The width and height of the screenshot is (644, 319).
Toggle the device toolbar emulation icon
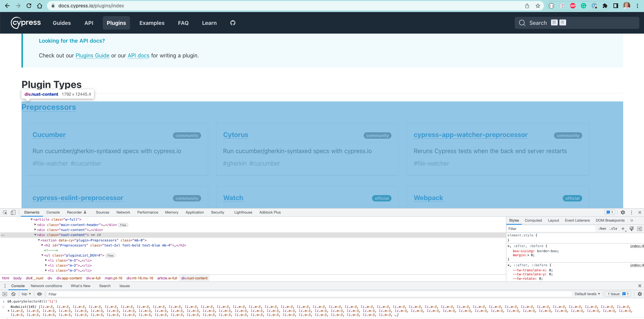click(13, 212)
